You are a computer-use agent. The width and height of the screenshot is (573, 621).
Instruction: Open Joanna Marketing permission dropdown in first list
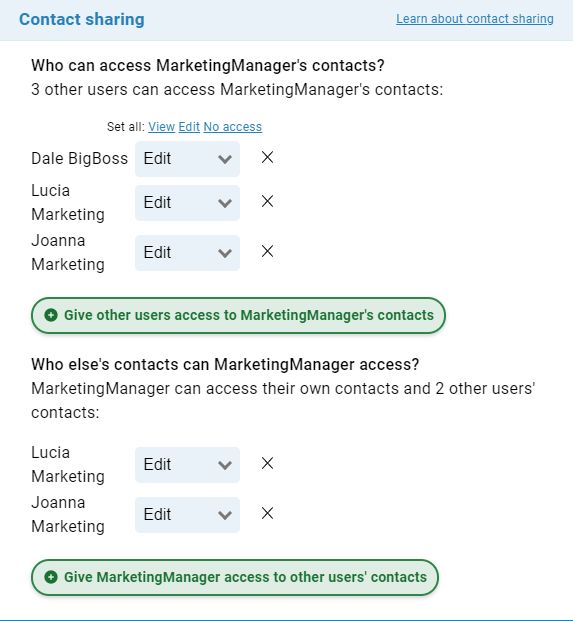187,253
